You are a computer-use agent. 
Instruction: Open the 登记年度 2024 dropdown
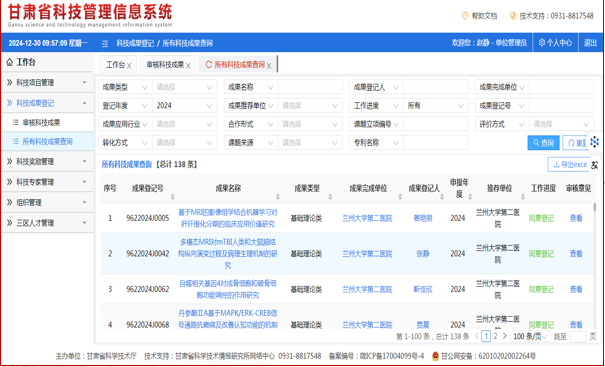184,106
